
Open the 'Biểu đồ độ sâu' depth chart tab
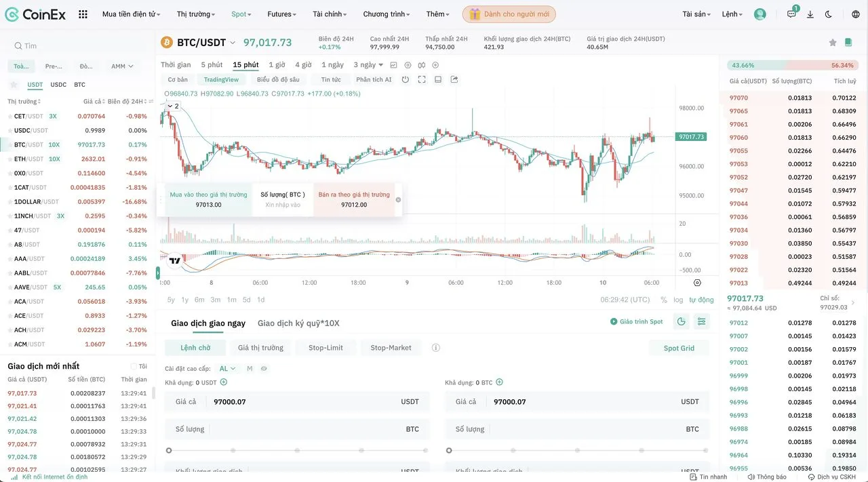pos(278,79)
